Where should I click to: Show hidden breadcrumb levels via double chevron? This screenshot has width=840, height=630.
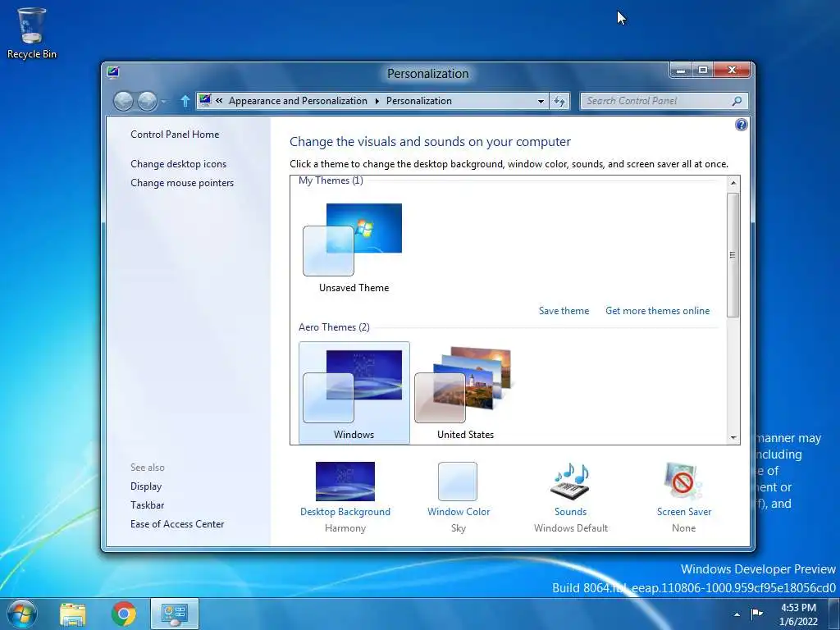tap(219, 100)
